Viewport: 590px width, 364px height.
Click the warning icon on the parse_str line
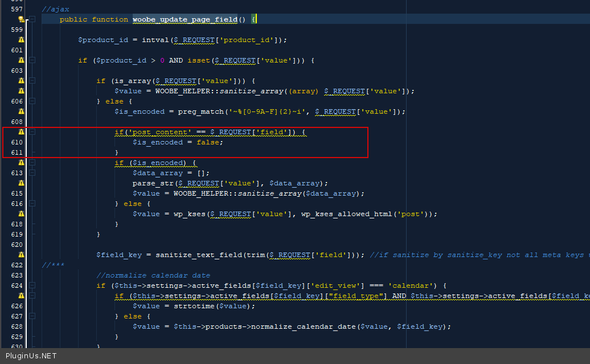click(x=21, y=183)
